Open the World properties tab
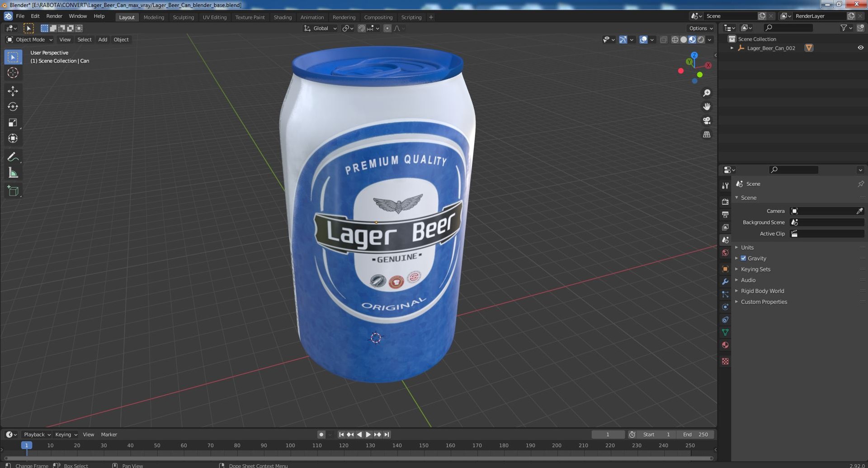This screenshot has height=468, width=868. coord(725,253)
